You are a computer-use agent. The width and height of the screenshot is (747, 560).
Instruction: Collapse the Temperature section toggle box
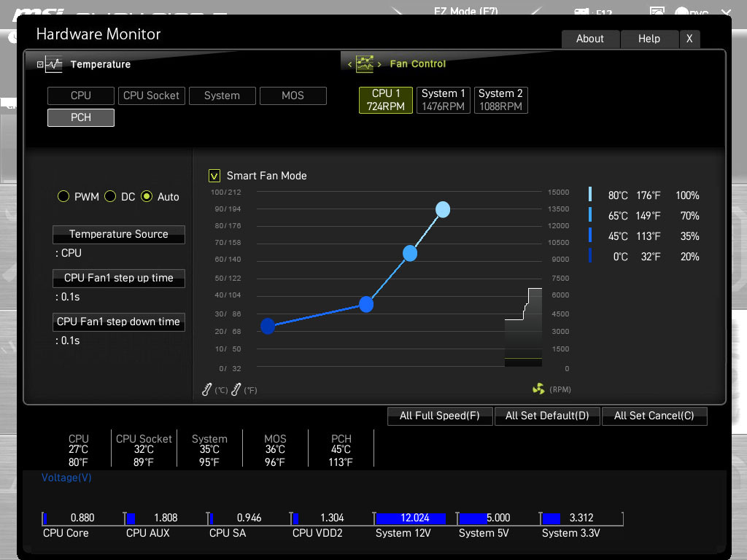[x=40, y=64]
